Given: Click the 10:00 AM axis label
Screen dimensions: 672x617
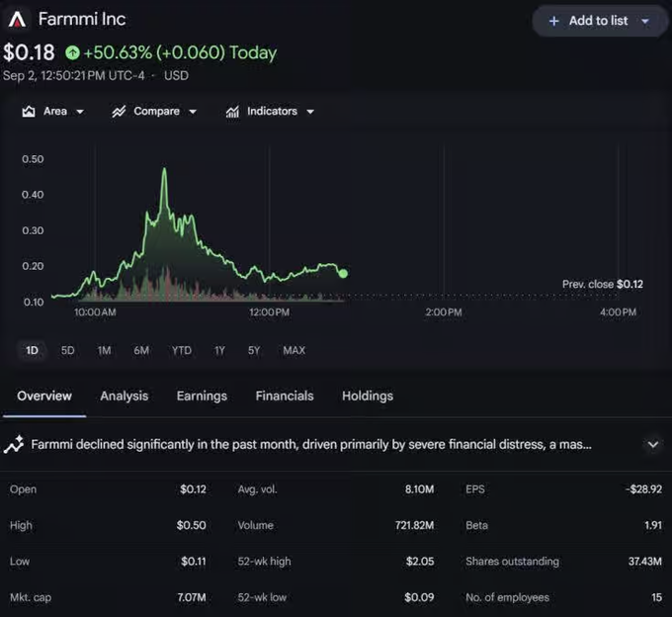Looking at the screenshot, I should click(95, 312).
